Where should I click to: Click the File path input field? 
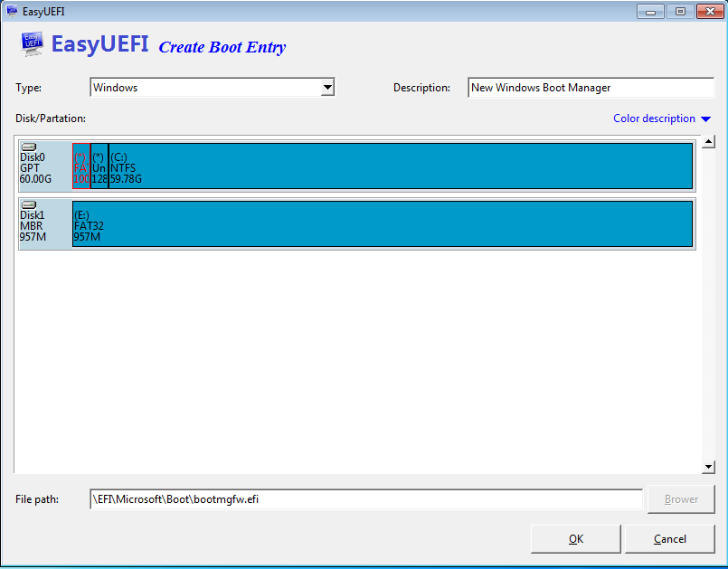366,499
